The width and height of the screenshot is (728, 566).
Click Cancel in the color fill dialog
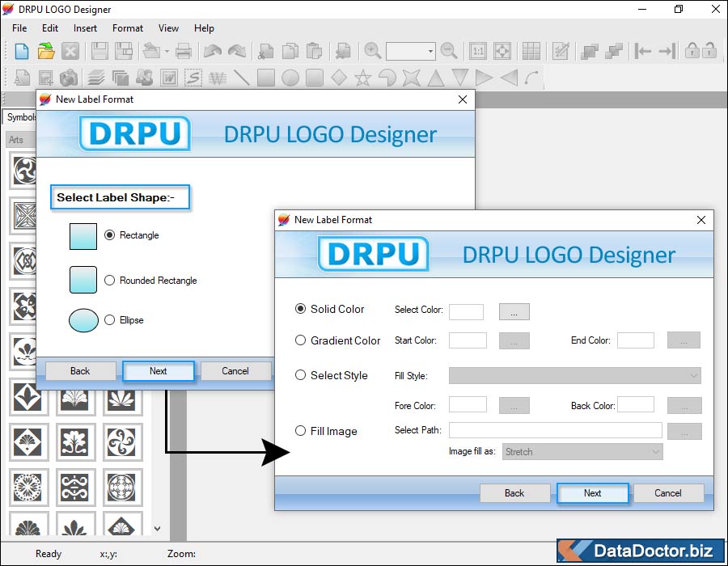coord(668,493)
